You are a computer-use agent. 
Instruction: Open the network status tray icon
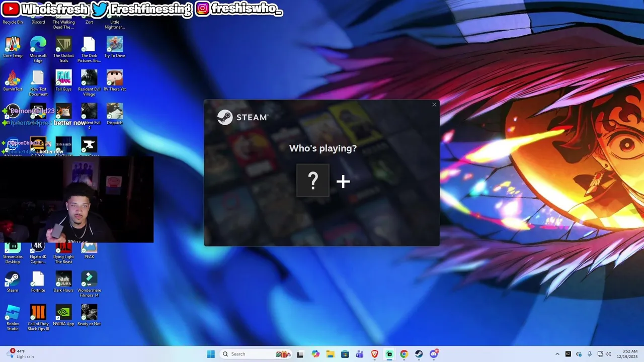tap(600, 354)
